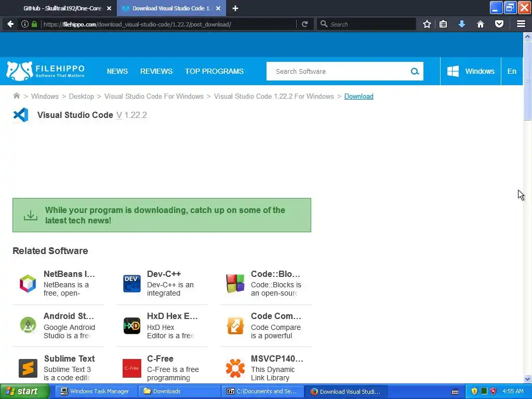Click the Windows breadcrumb link
The width and height of the screenshot is (532, 399).
[45, 96]
